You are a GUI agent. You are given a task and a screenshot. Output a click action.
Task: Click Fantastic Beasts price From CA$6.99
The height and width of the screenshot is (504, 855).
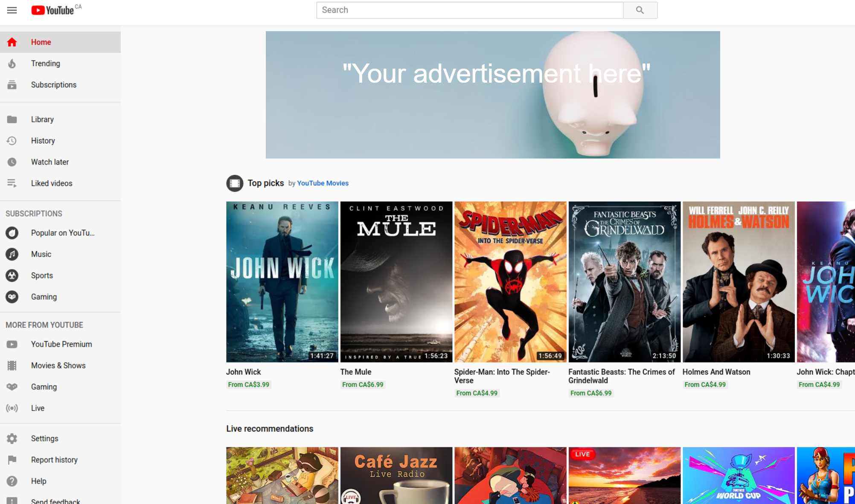tap(591, 393)
